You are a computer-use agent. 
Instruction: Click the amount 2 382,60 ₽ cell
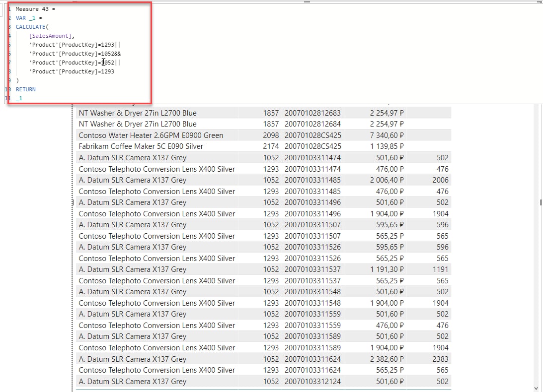tap(387, 359)
